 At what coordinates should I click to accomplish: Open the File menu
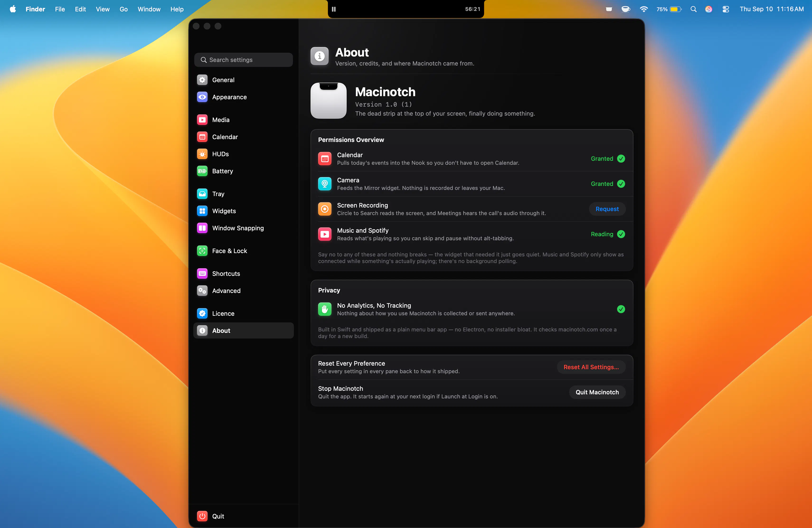[60, 9]
